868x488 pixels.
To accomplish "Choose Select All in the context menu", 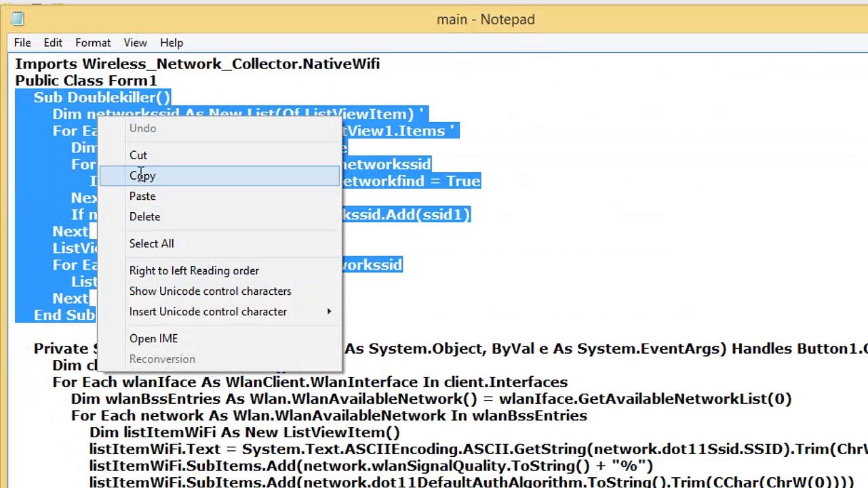I will [x=220, y=243].
